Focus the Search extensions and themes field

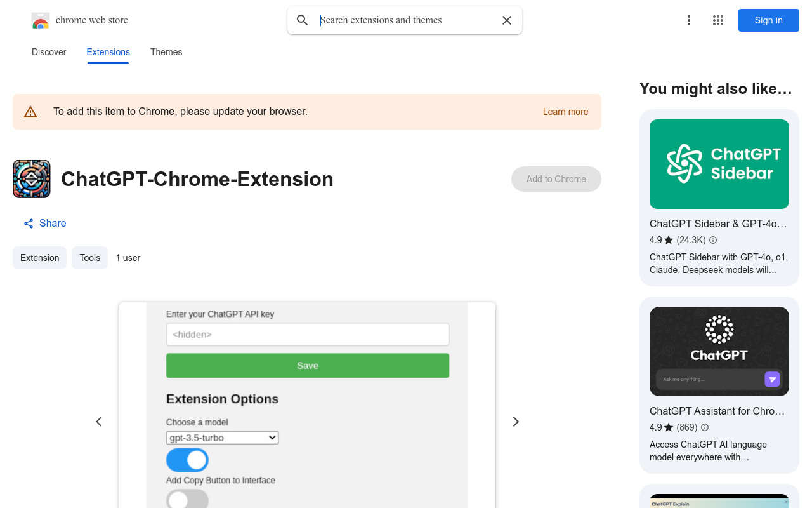pos(406,20)
